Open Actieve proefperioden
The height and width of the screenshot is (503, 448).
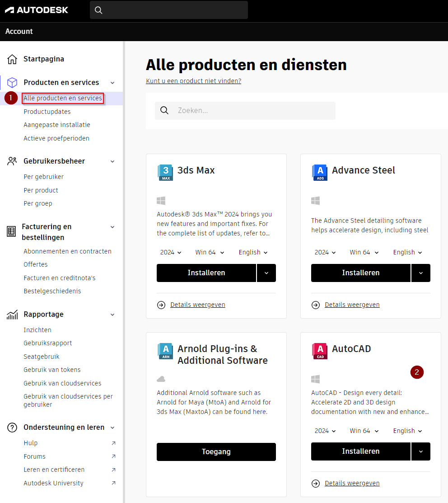(x=56, y=138)
